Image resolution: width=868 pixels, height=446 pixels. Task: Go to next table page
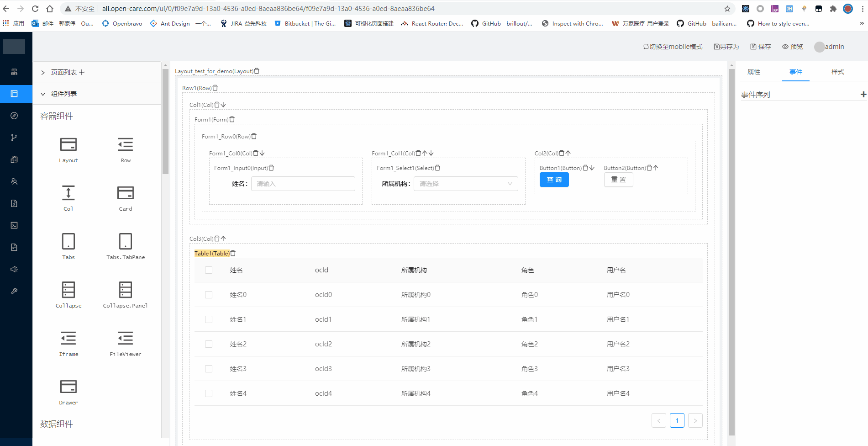(x=695, y=420)
